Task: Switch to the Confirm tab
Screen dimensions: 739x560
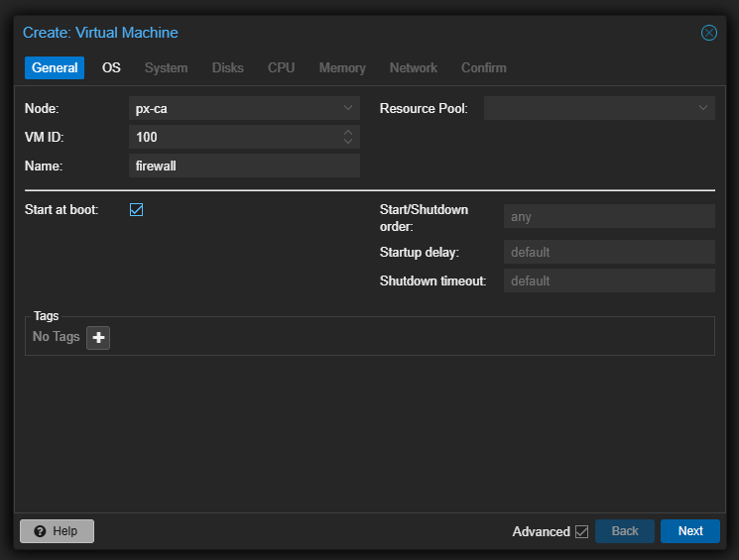Action: tap(483, 67)
